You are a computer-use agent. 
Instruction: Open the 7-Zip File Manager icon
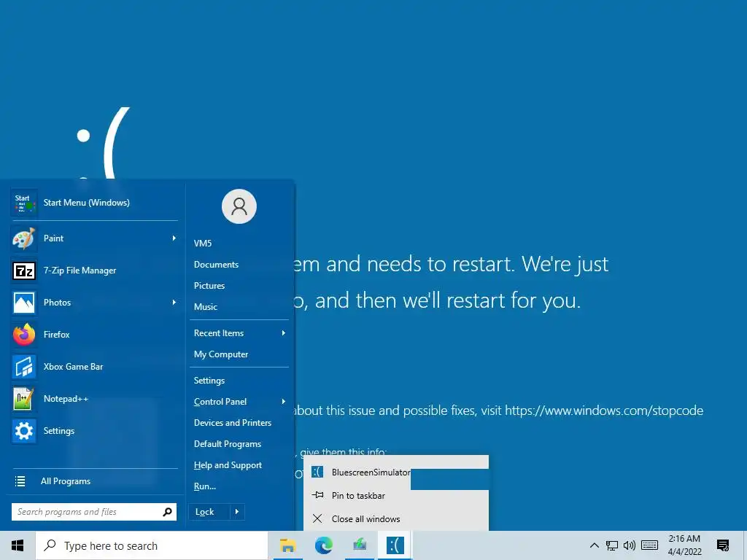pyautogui.click(x=24, y=271)
